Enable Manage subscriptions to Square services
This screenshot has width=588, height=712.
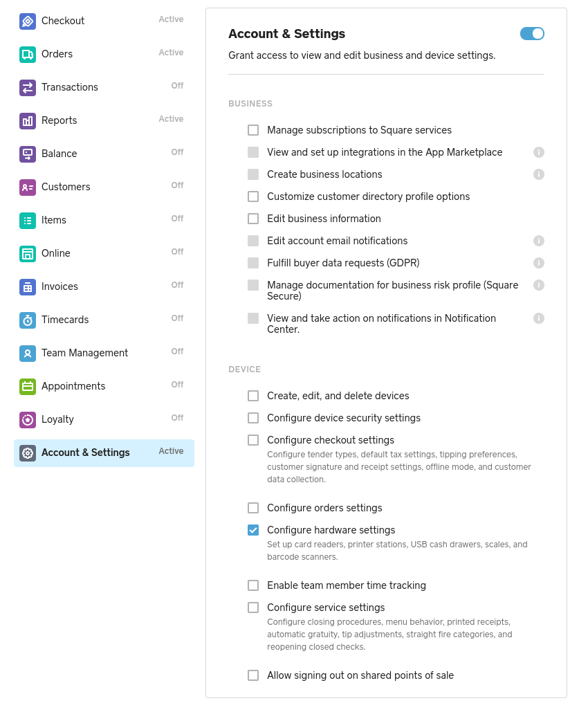click(x=253, y=130)
